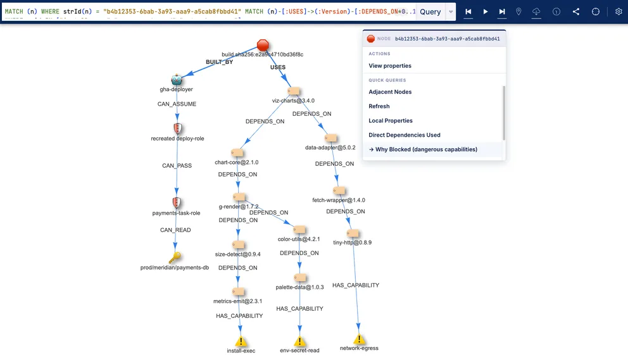Choose Why Blocked (dangerous capabilities) query
The height and width of the screenshot is (364, 628).
432,149
